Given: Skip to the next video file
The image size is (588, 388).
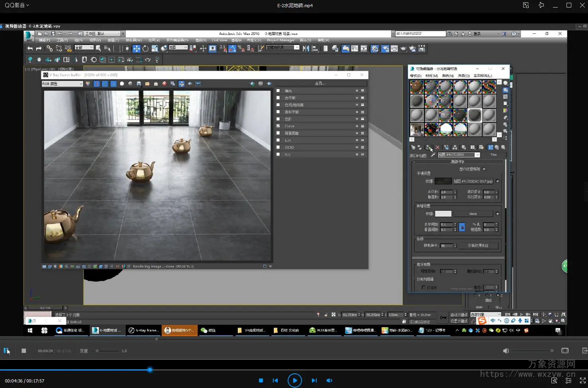Looking at the screenshot, I should click(314, 380).
